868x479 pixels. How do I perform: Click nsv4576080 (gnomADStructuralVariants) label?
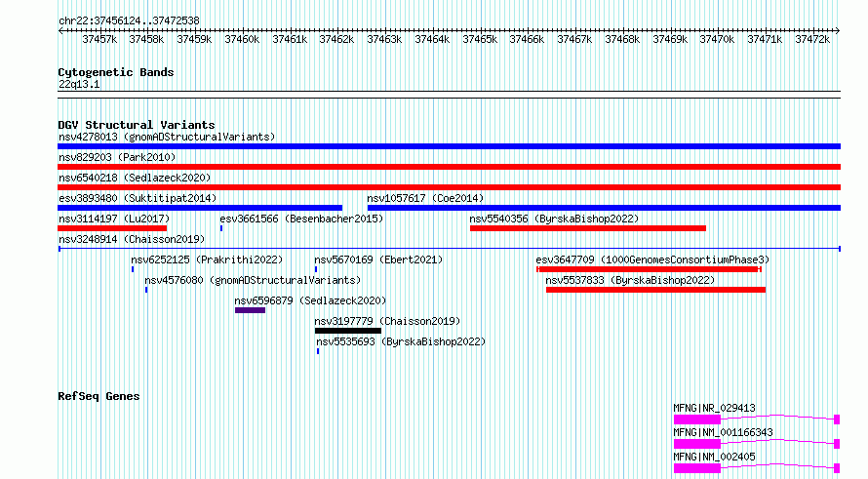253,280
